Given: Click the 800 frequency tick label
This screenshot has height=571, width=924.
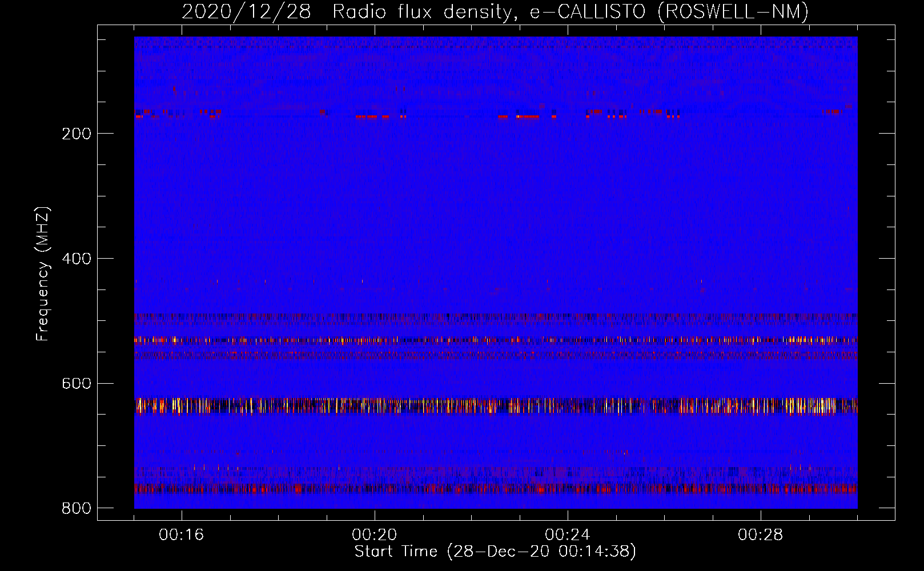Looking at the screenshot, I should pyautogui.click(x=77, y=508).
